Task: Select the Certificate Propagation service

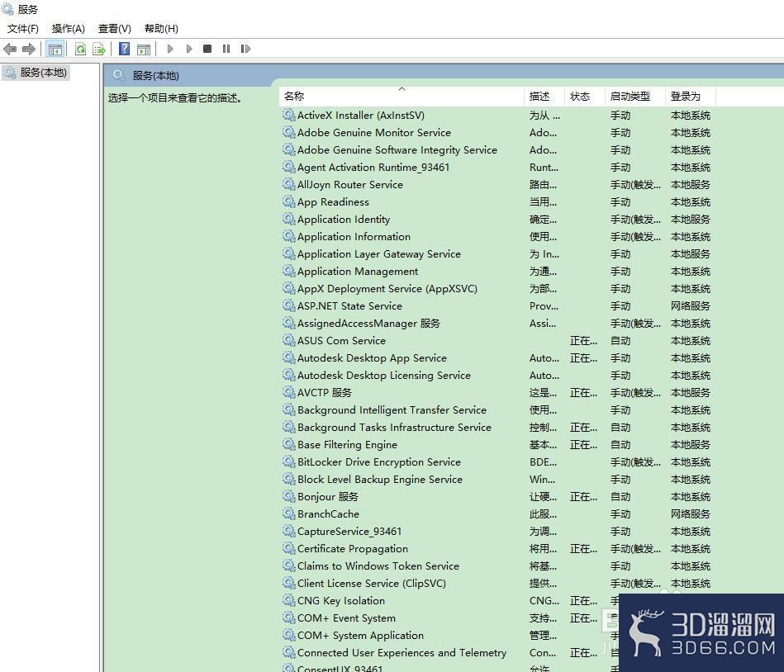Action: click(353, 549)
